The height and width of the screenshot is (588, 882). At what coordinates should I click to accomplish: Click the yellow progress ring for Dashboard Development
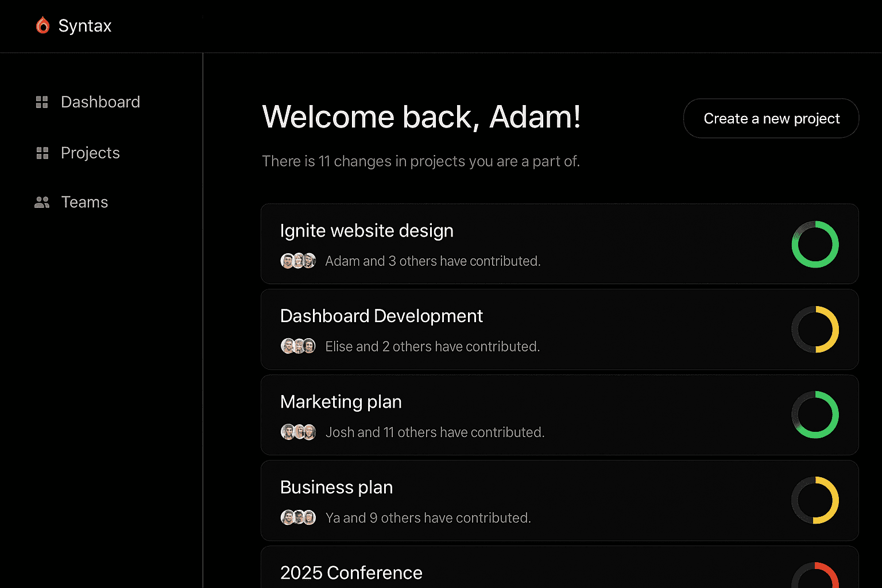click(x=815, y=330)
